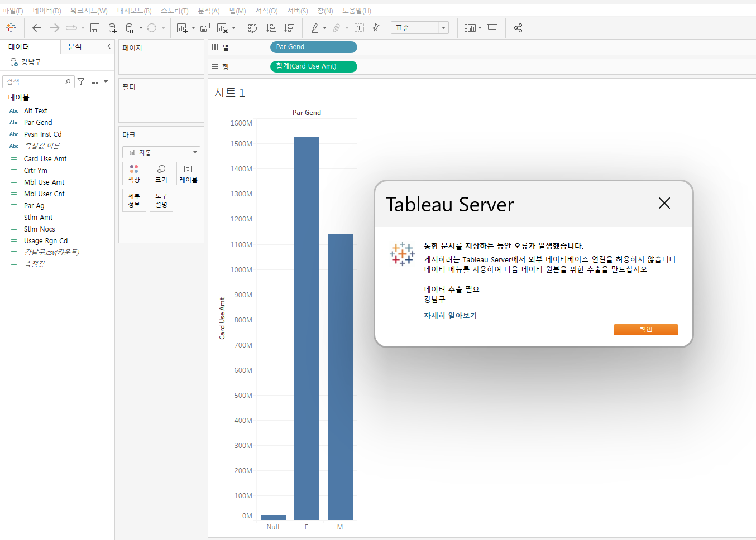This screenshot has width=756, height=540.
Task: Click the Detail (세부 정보) mark card
Action: (x=134, y=200)
